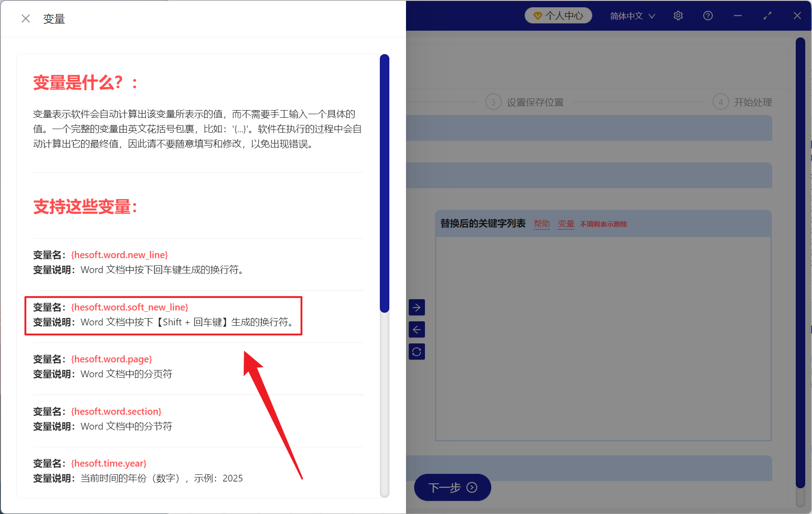Close the 变量 dialog
The width and height of the screenshot is (812, 514).
coord(26,18)
